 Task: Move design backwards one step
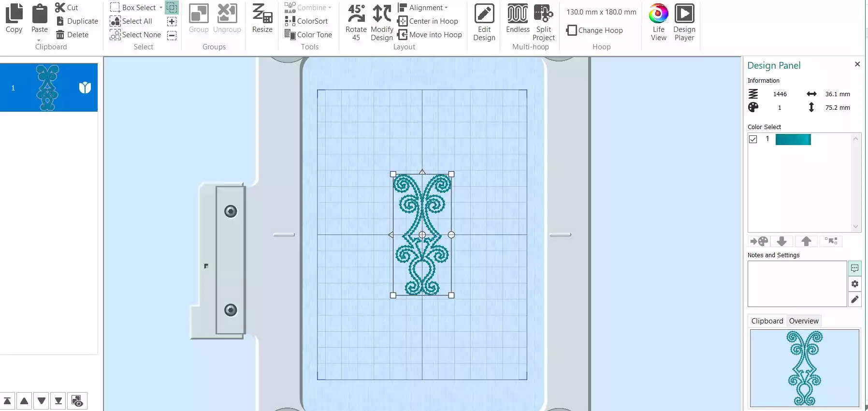(42, 401)
